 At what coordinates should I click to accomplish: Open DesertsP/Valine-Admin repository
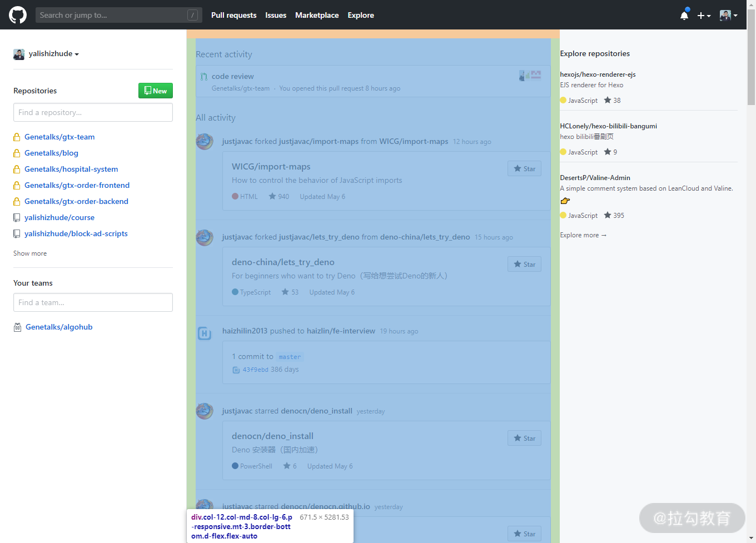point(595,178)
